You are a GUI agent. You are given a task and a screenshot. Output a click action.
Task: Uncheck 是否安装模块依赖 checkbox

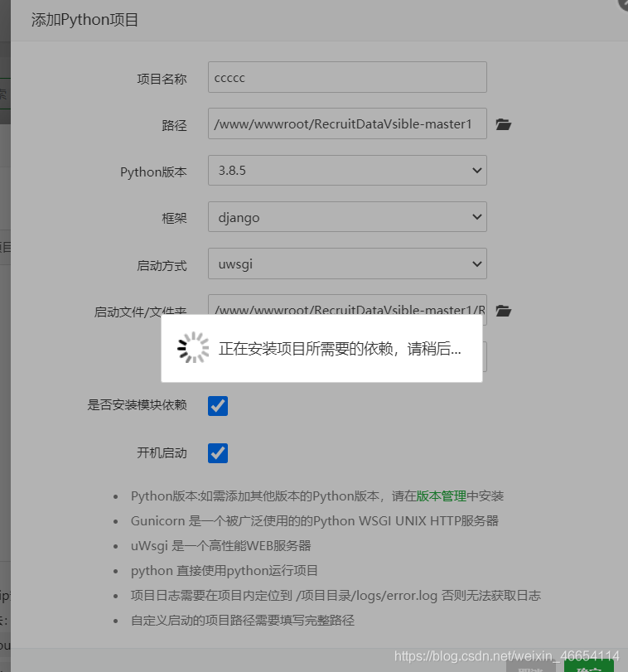(x=218, y=406)
